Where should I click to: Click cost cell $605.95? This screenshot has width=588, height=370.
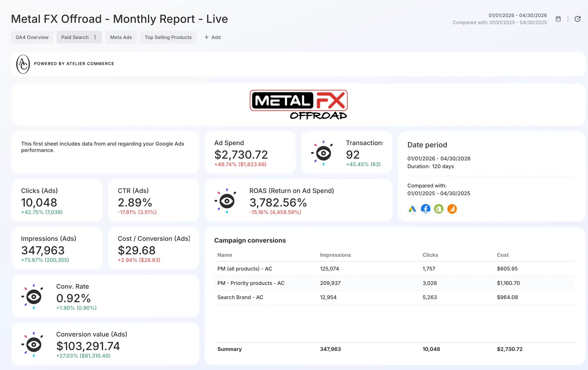click(x=507, y=269)
